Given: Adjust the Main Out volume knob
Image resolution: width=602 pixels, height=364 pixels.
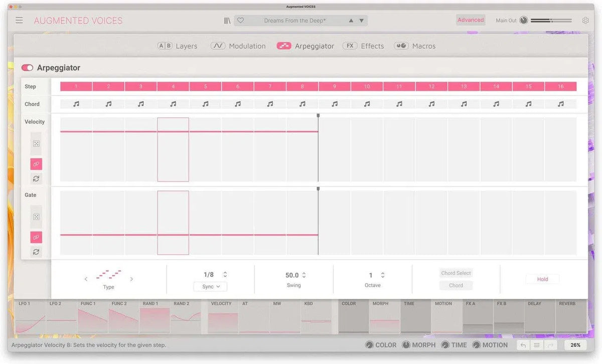Looking at the screenshot, I should point(524,21).
